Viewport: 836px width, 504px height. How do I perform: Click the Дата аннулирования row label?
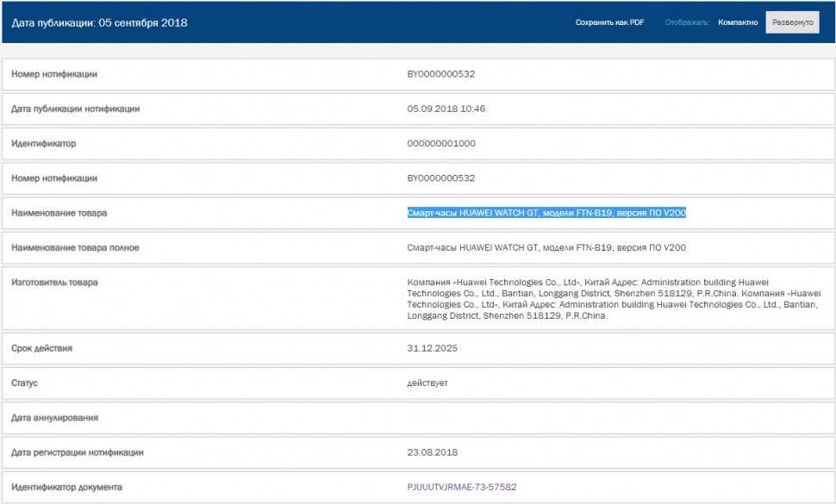[x=55, y=418]
